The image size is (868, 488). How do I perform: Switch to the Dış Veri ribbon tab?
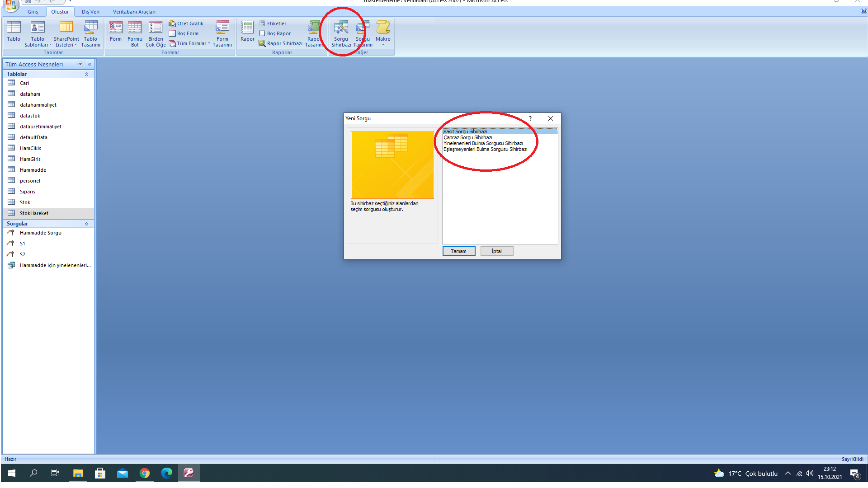pos(90,12)
